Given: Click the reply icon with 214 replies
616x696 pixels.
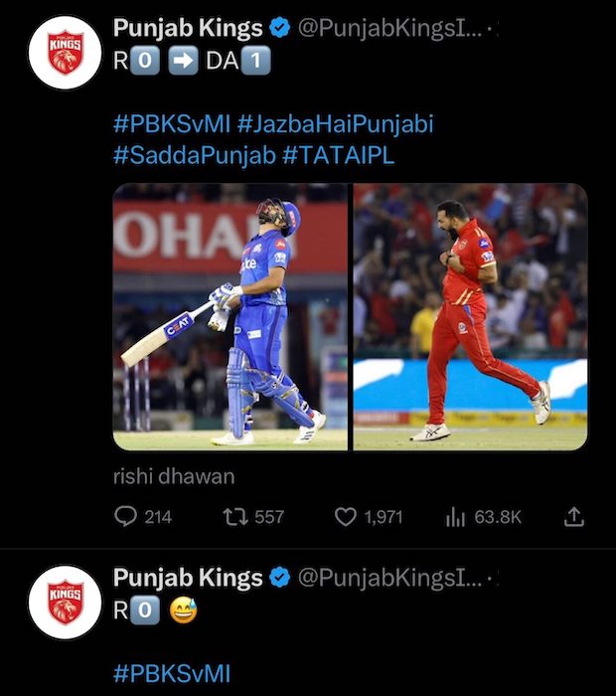Looking at the screenshot, I should [126, 517].
